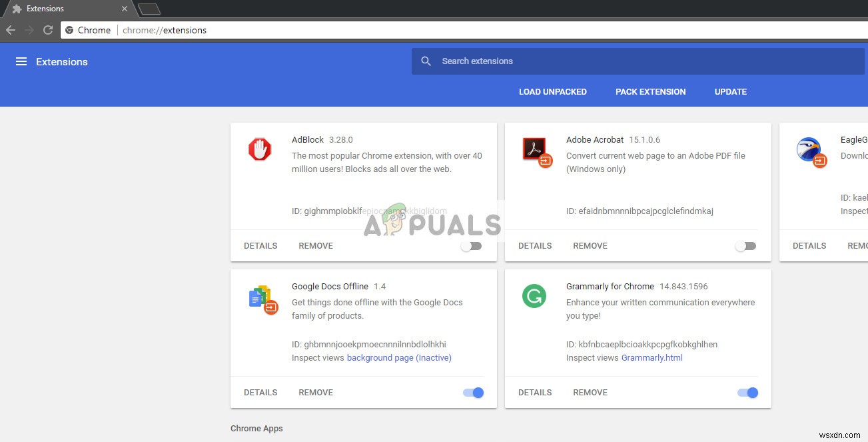Remove the Adobe Acrobat extension
The image size is (868, 442).
pyautogui.click(x=590, y=246)
